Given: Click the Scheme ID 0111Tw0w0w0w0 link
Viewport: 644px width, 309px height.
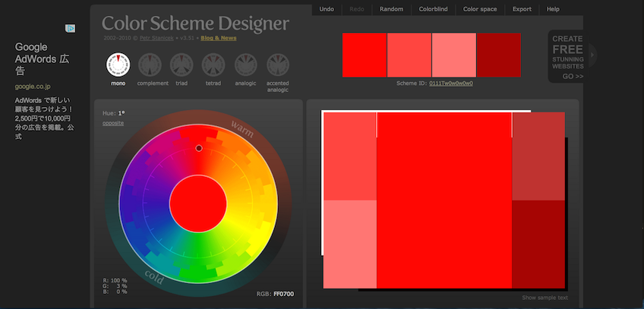Looking at the screenshot, I should [x=451, y=84].
